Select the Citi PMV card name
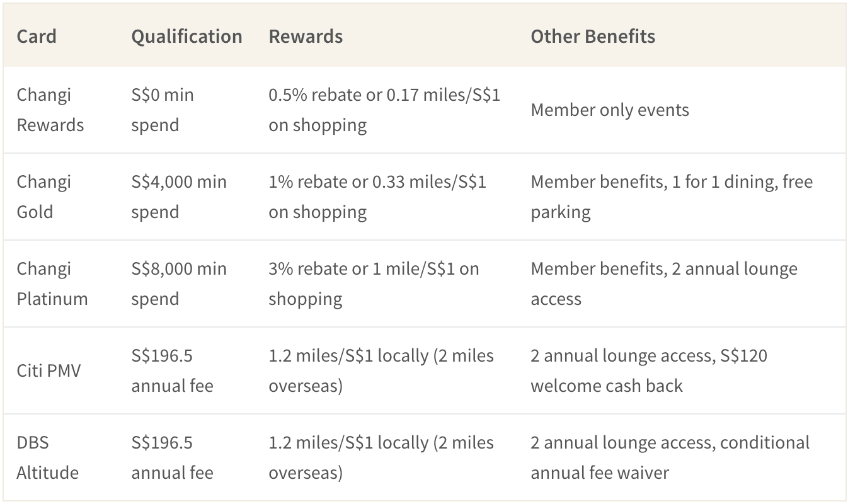 tap(49, 370)
